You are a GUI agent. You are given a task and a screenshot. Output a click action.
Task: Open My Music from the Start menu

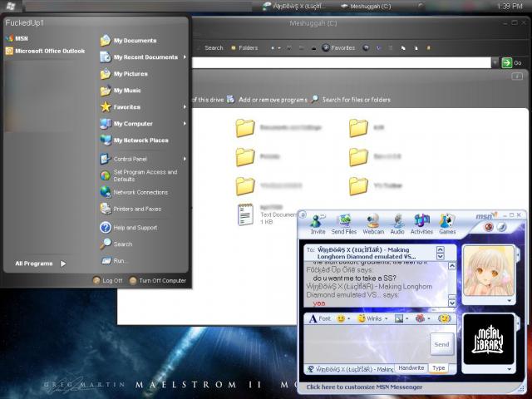click(x=121, y=91)
